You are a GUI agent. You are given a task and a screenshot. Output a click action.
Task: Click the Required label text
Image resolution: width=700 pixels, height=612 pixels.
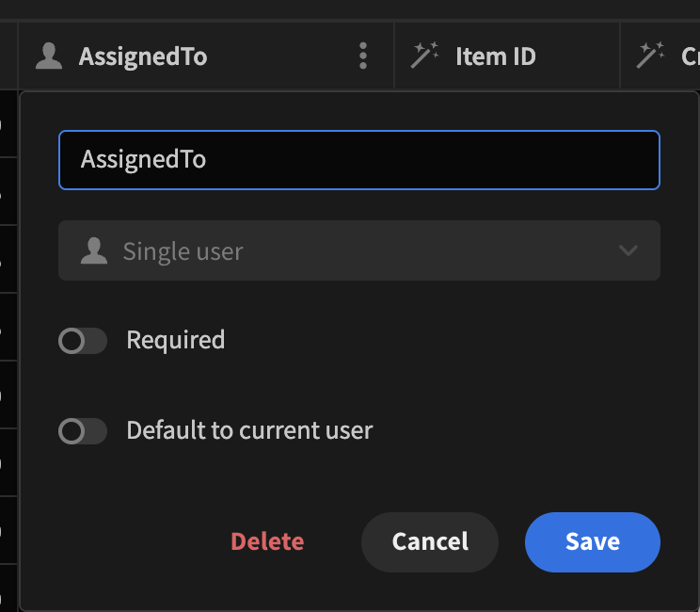(176, 340)
